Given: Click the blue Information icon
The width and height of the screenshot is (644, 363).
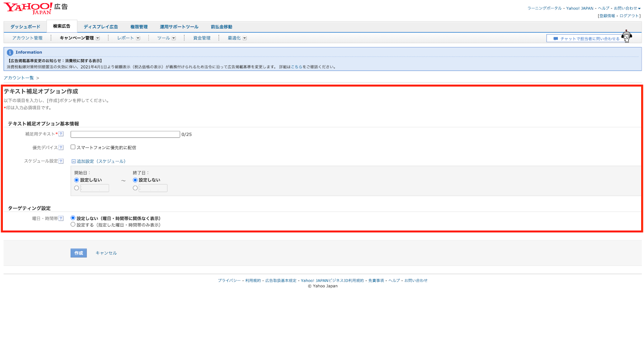Looking at the screenshot, I should [x=10, y=53].
